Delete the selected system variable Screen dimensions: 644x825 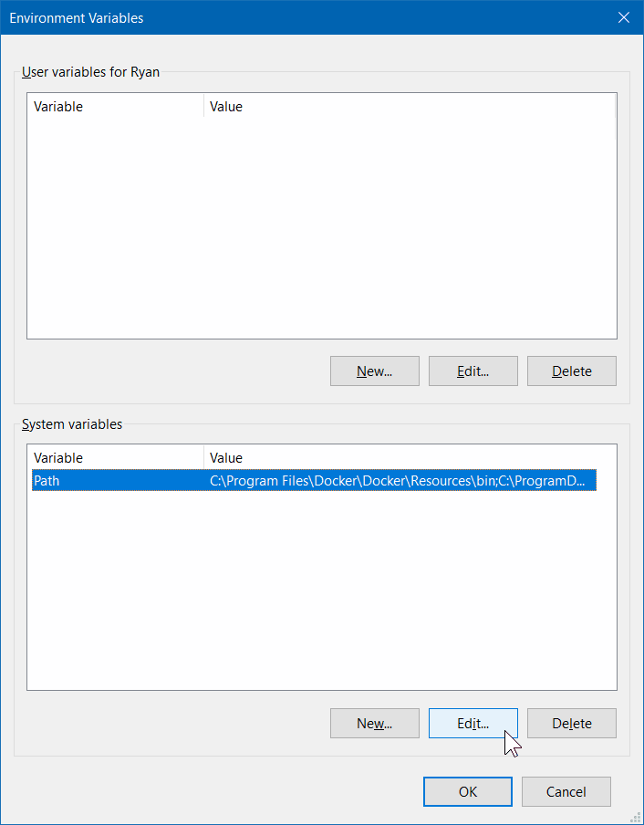(571, 724)
